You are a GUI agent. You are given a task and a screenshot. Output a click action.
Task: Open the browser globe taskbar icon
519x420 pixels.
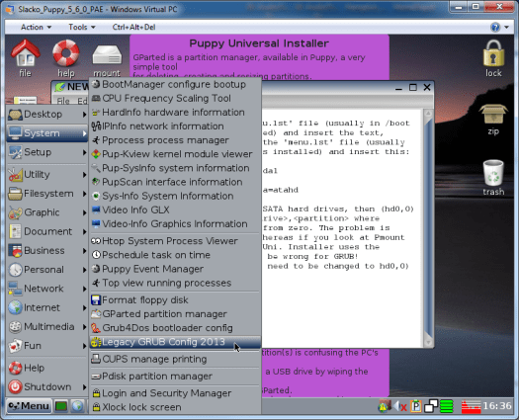click(77, 406)
